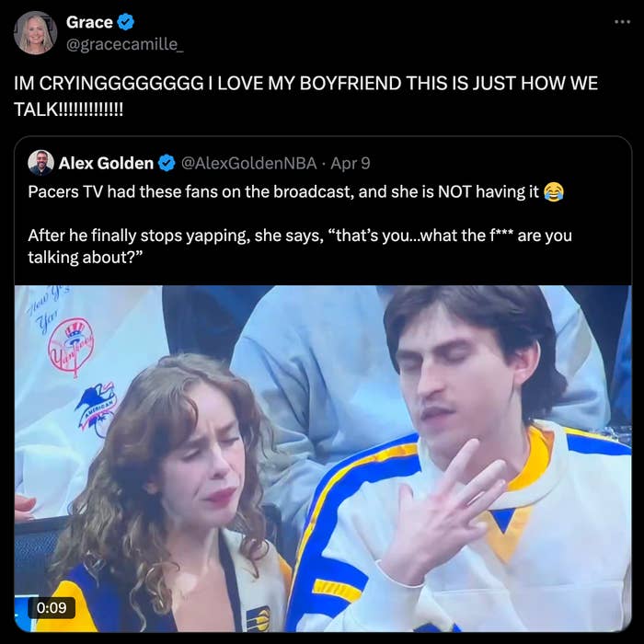
Task: Click the crying-laughing emoji in quoted tweet
Action: click(553, 191)
